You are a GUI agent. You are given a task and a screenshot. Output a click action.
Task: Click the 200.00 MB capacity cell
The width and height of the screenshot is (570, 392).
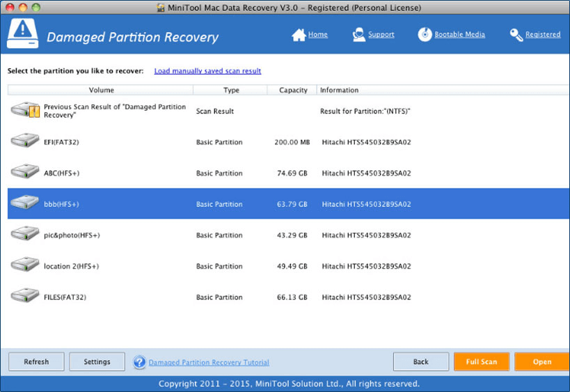(292, 142)
